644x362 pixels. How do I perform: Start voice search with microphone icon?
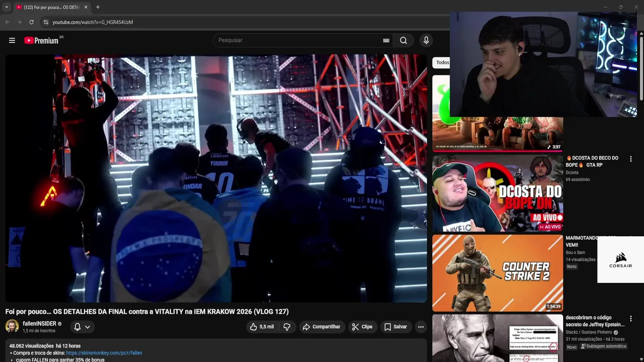tap(426, 40)
